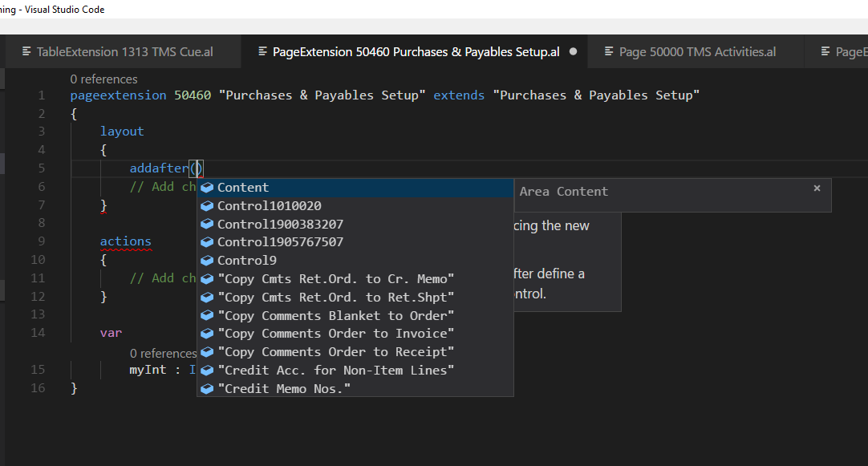Select the Content suggestion in autocomplete
Viewport: 868px width, 466px height.
243,188
